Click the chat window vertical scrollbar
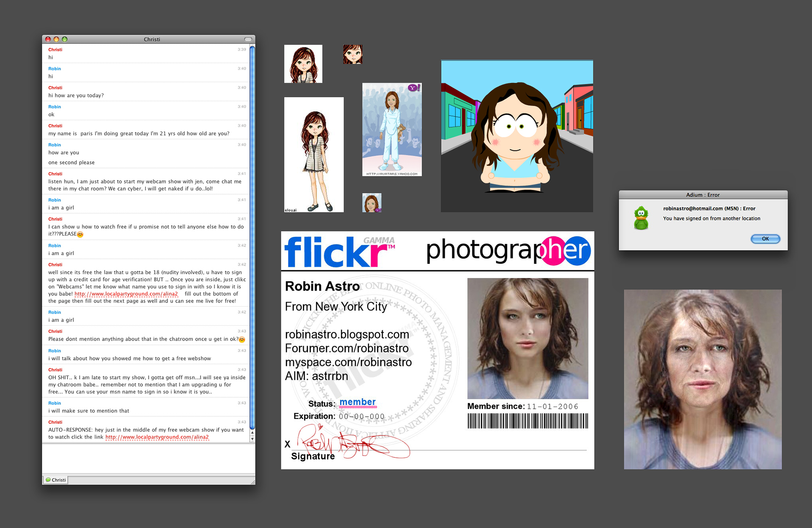Image resolution: width=812 pixels, height=528 pixels. [252, 237]
